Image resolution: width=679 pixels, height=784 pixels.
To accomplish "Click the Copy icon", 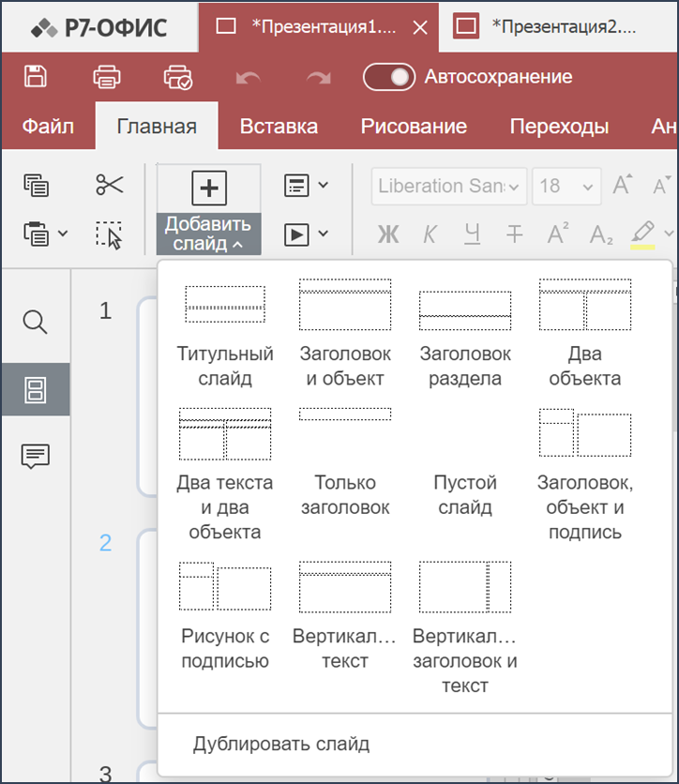I will pyautogui.click(x=36, y=186).
